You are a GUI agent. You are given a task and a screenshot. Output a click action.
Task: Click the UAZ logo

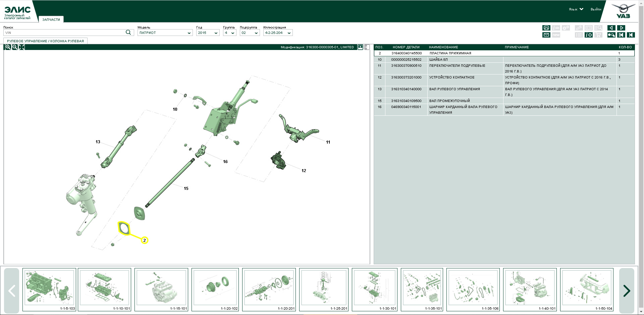(x=623, y=11)
